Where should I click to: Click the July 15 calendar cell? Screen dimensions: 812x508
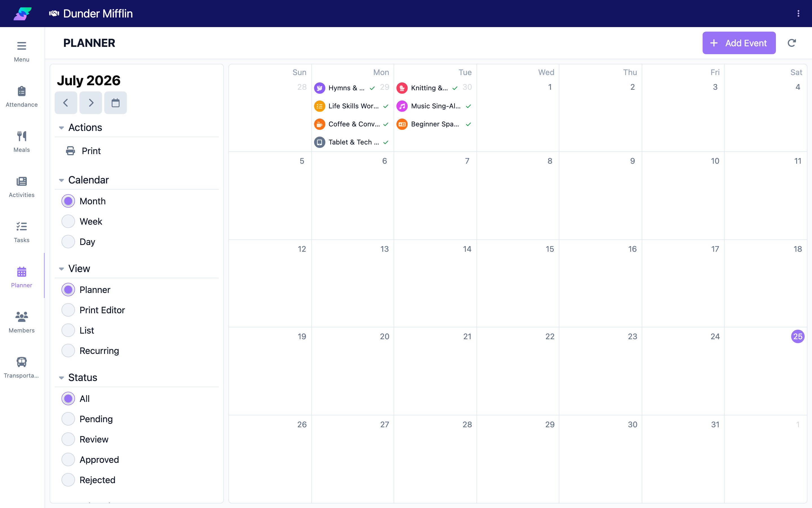(x=518, y=283)
